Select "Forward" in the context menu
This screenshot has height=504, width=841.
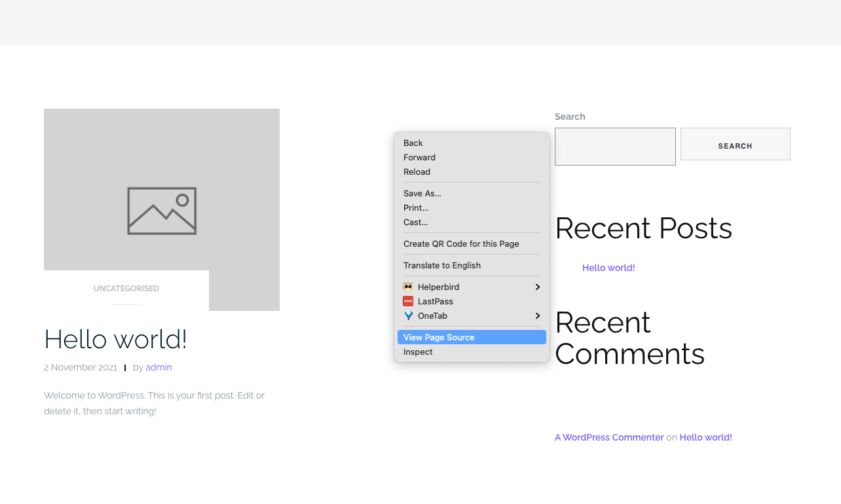[419, 157]
